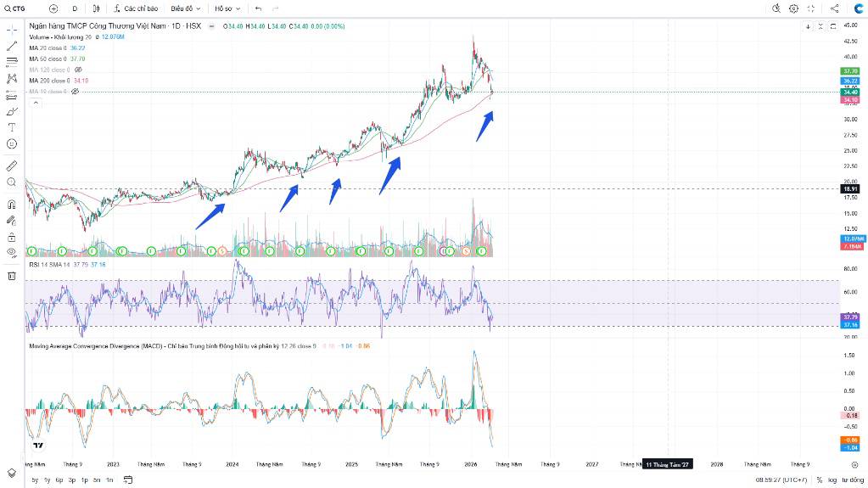Select the text annotation tool
Image resolution: width=868 pixels, height=488 pixels.
[12, 127]
